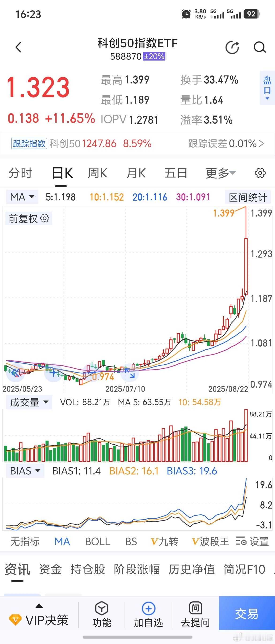275x644 pixels.
Task: Open the MA indicator dropdown
Action: (x=22, y=197)
